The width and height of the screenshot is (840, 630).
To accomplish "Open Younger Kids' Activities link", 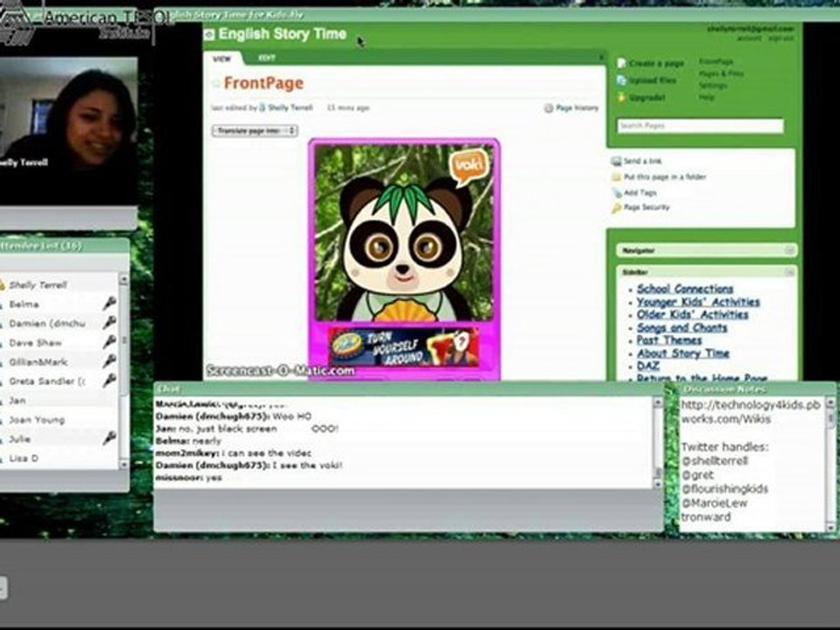I will pos(698,302).
